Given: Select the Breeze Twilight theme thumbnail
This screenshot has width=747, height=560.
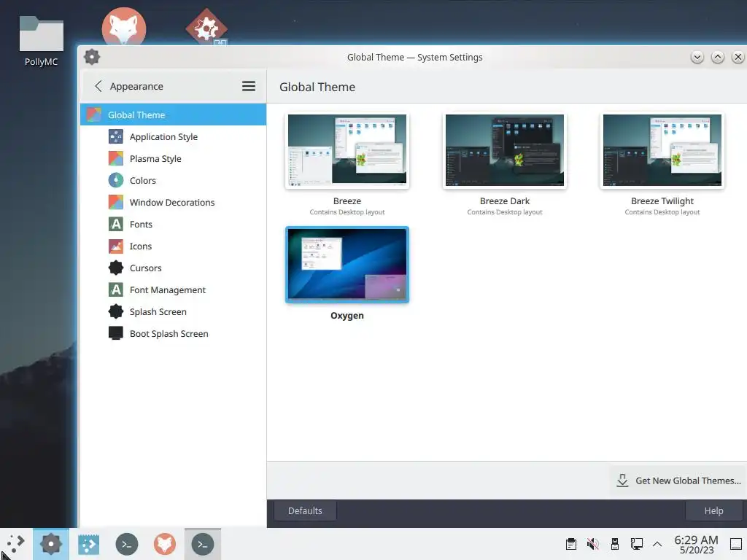Looking at the screenshot, I should pos(662,150).
